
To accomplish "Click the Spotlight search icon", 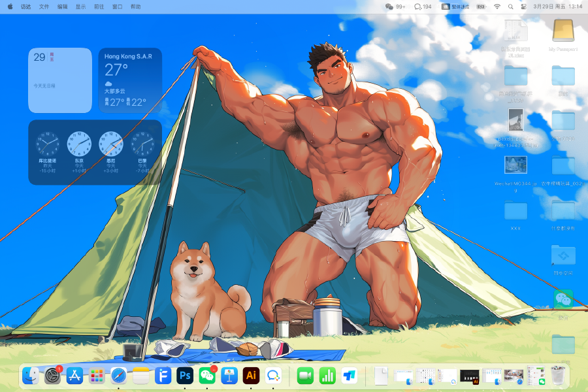I will tap(510, 6).
